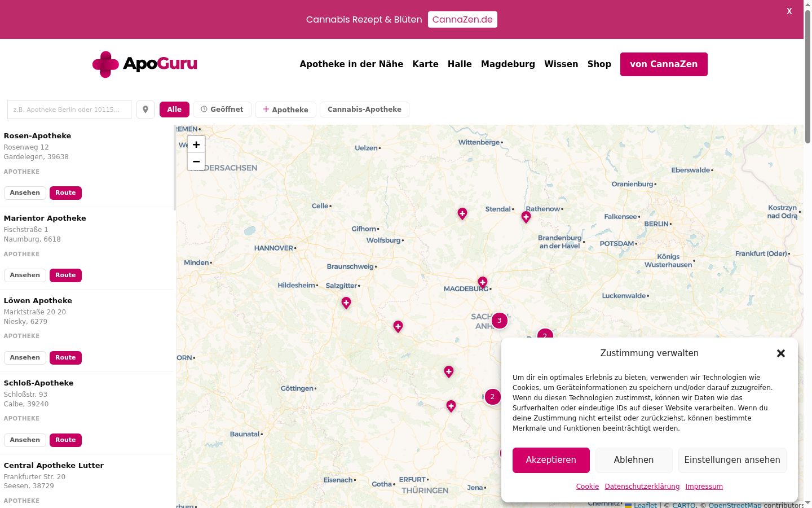812x508 pixels.
Task: Select the Alle filter
Action: point(174,110)
